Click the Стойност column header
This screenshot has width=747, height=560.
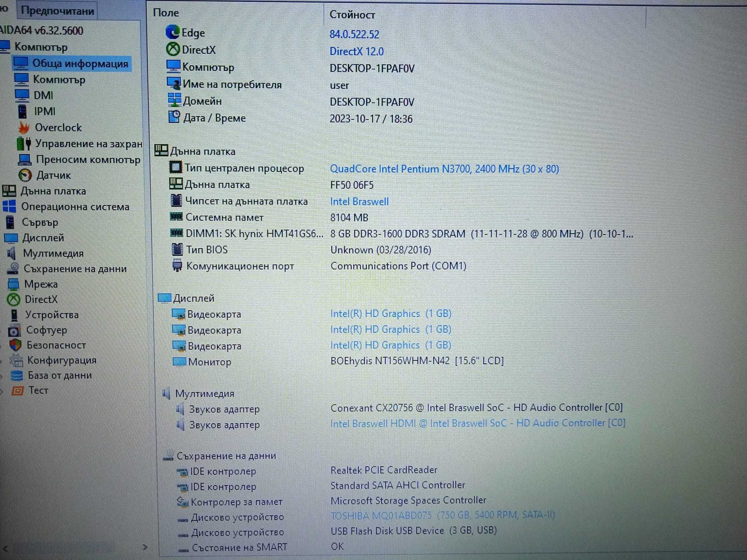[x=352, y=15]
